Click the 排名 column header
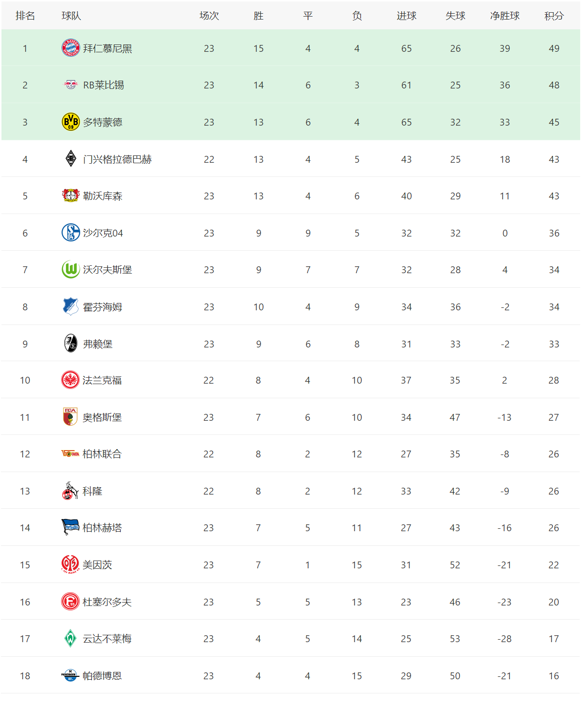This screenshot has width=588, height=712. pos(25,16)
